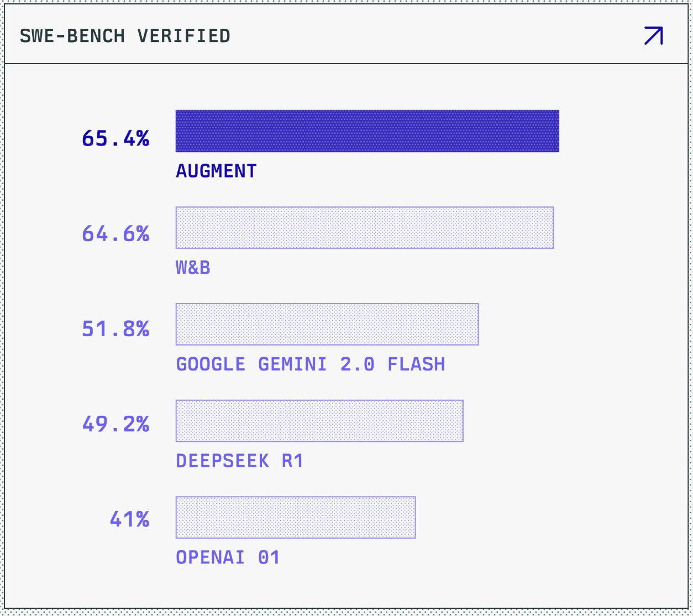Click the word GEMINI in the chart
The image size is (693, 616).
tap(292, 364)
